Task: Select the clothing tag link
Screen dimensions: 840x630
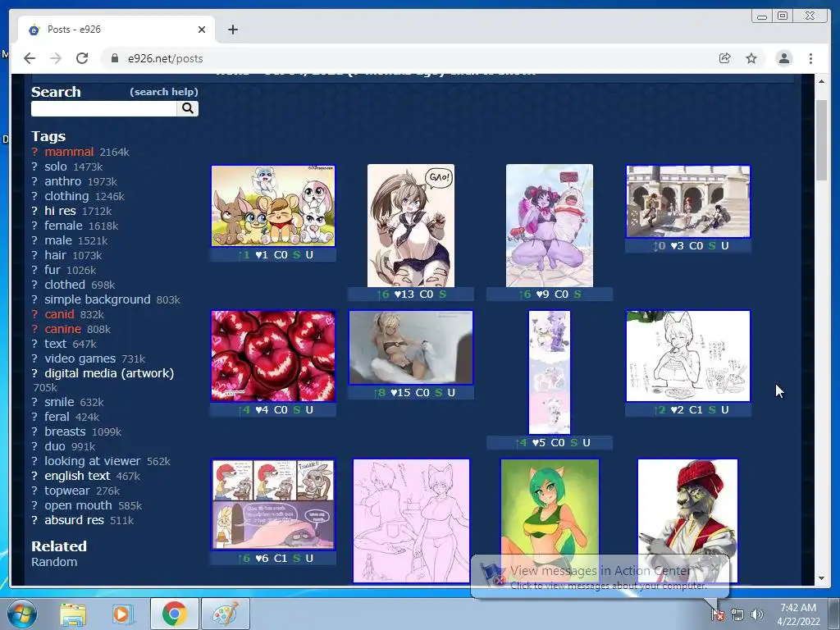Action: click(x=66, y=196)
